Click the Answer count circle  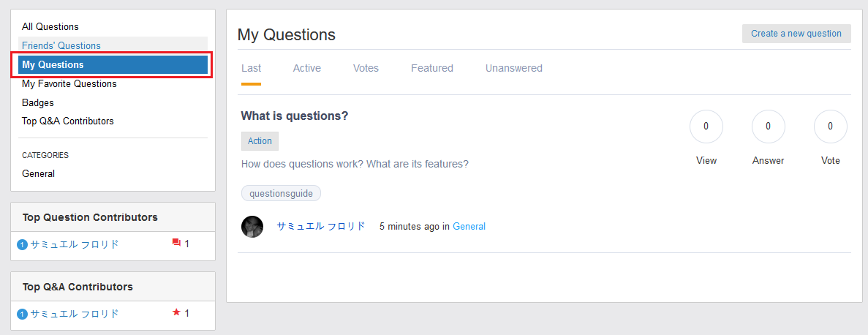click(x=768, y=127)
